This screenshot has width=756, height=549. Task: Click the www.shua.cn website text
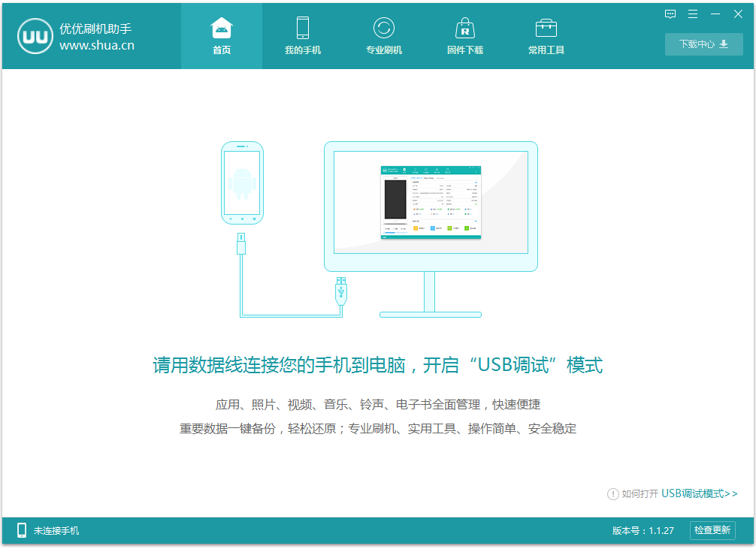(x=97, y=45)
